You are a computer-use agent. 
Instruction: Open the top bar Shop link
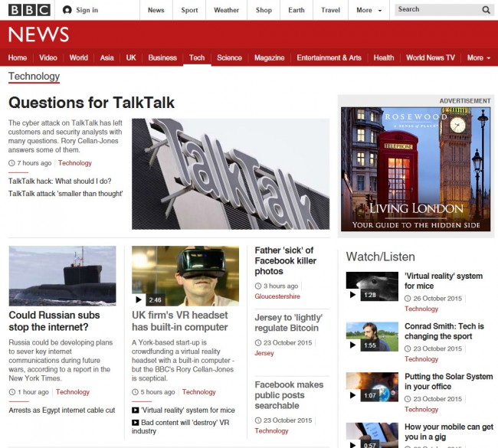coord(264,10)
